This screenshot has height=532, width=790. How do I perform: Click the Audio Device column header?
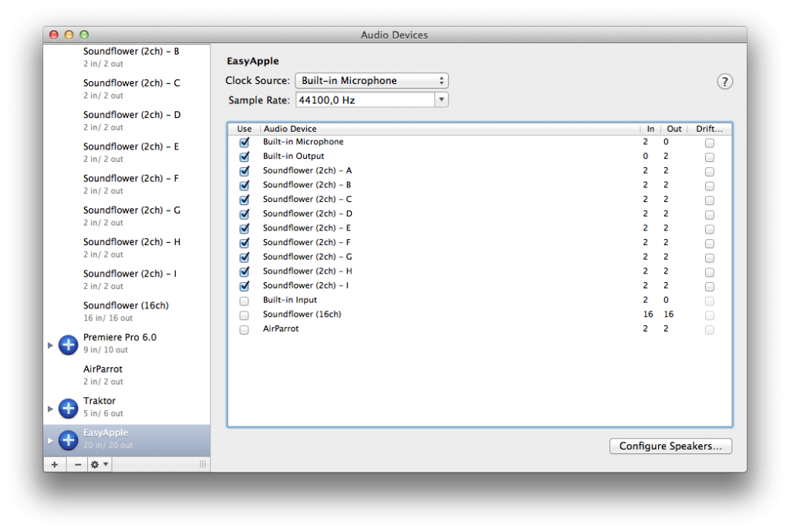289,129
